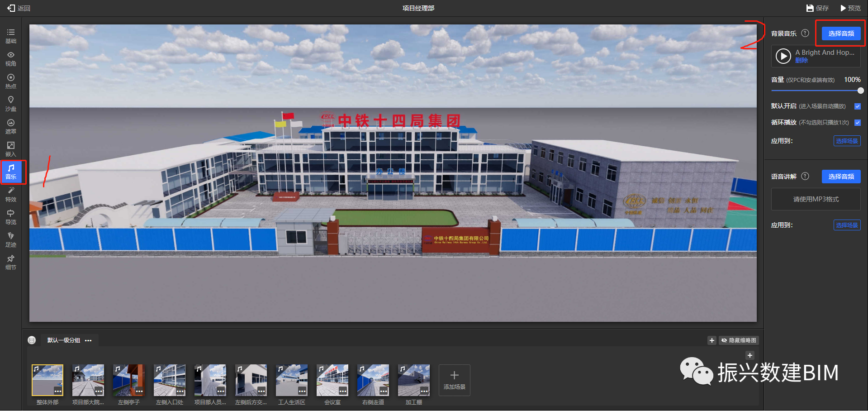Add a new scene with 添加场景
Viewport: 868px width, 411px height.
455,380
